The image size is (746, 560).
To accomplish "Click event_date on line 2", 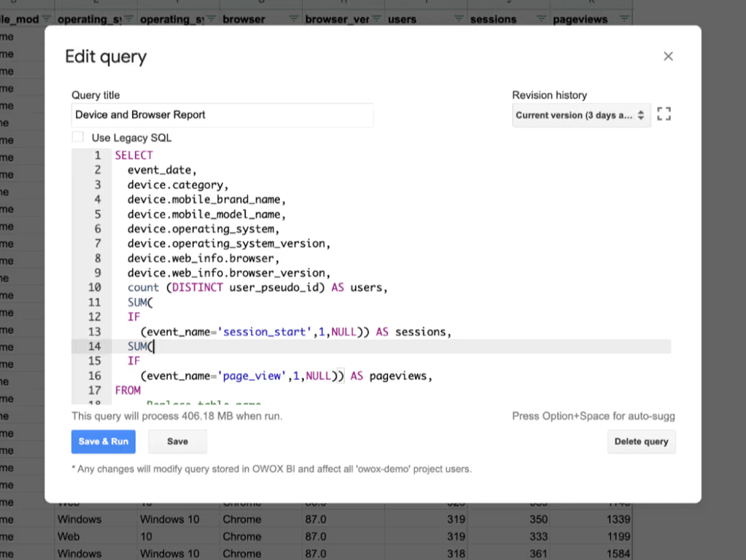I will [159, 171].
